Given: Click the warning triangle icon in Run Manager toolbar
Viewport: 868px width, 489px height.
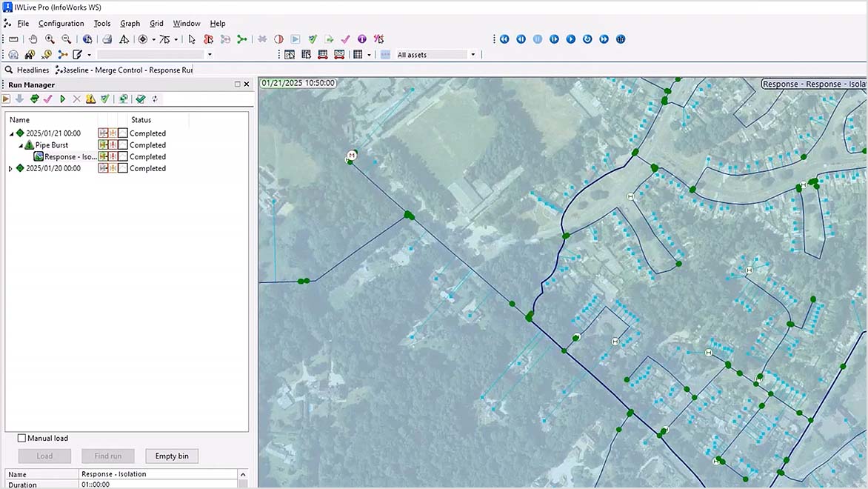Looking at the screenshot, I should coord(90,98).
